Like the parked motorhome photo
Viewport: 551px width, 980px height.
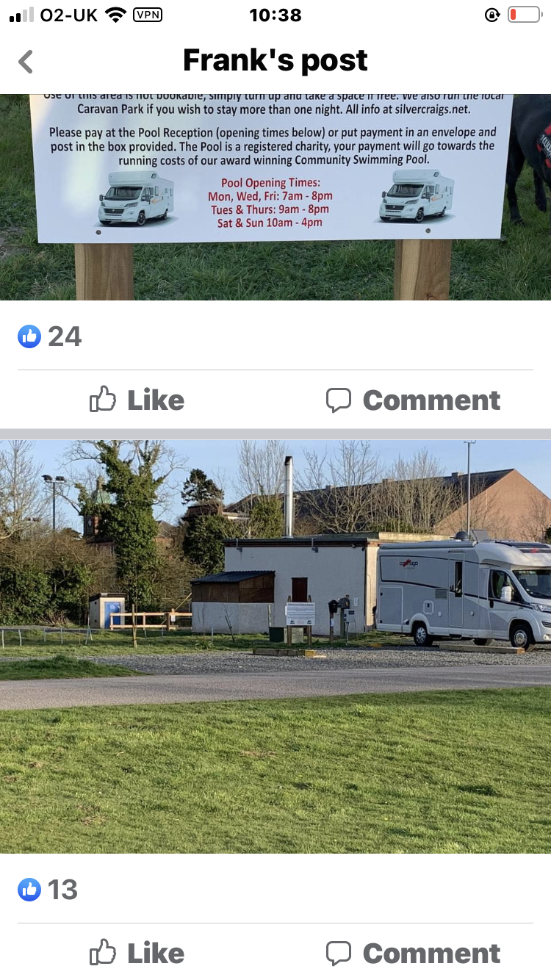pos(137,954)
